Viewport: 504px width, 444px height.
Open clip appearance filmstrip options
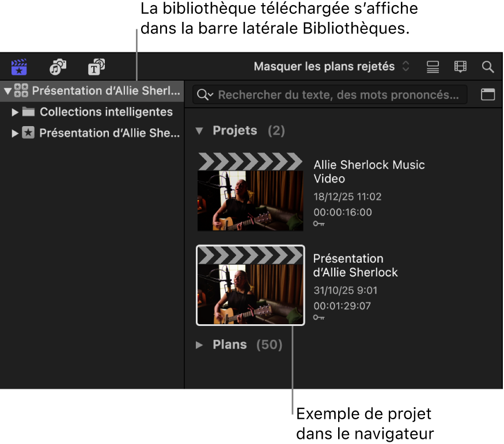point(460,67)
